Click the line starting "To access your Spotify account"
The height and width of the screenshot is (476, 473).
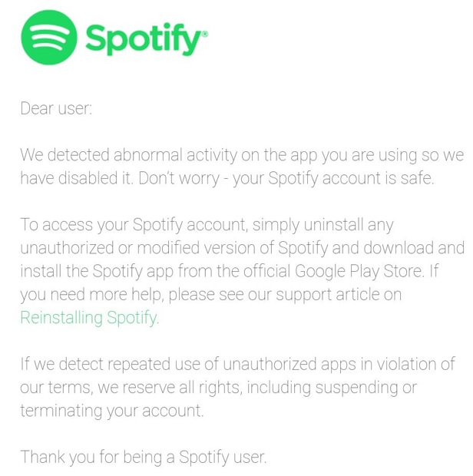click(206, 224)
